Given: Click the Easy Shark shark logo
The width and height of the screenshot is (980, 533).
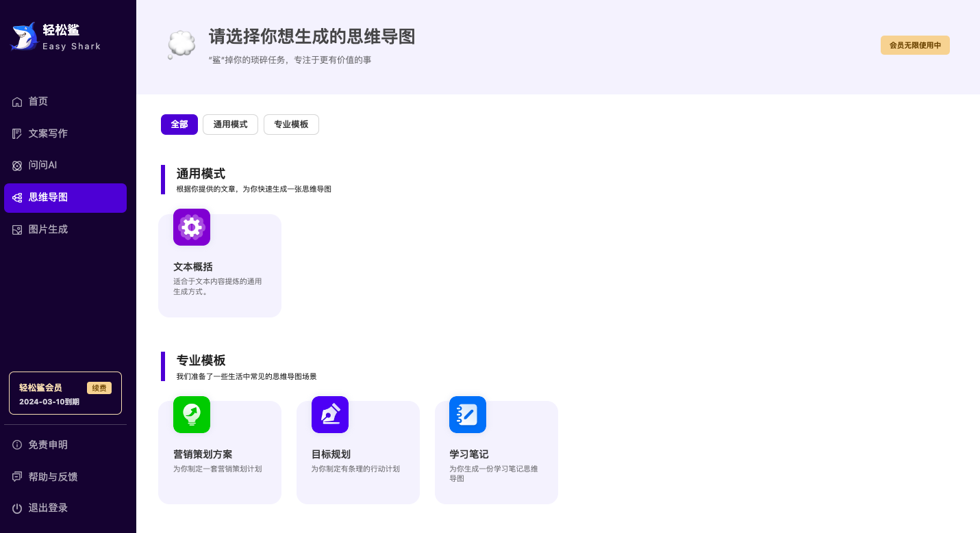Looking at the screenshot, I should click(23, 36).
